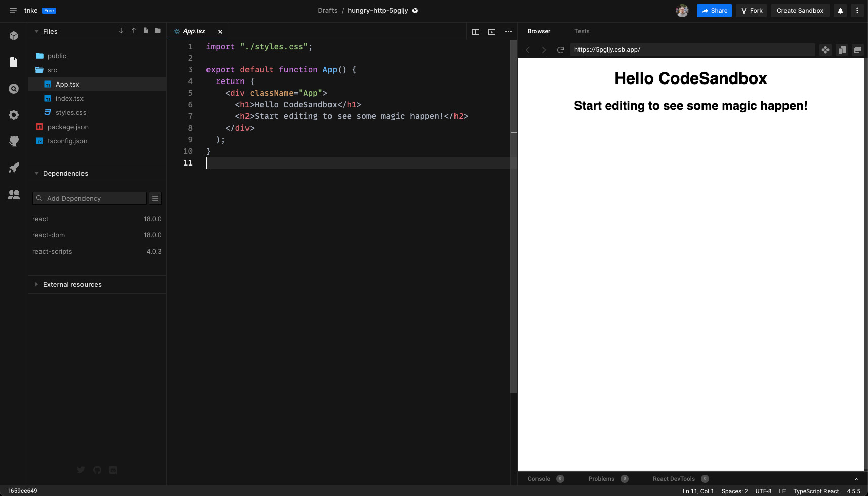Create a new directory in the Files panel
The image size is (868, 496).
[157, 31]
